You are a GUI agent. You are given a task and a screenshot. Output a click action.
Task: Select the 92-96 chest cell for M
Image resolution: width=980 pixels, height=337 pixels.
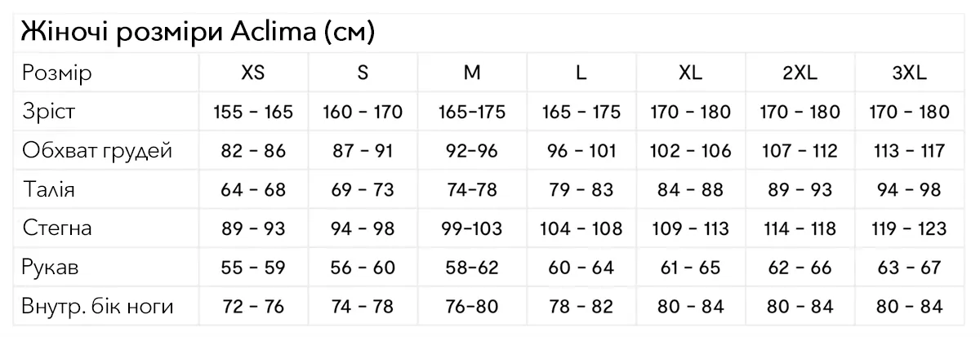(472, 151)
